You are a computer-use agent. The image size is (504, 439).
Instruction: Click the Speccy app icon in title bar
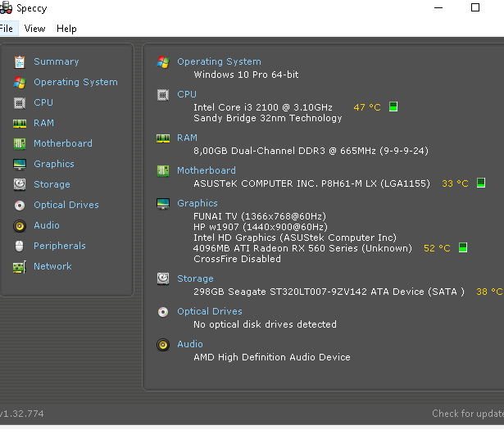[6, 7]
